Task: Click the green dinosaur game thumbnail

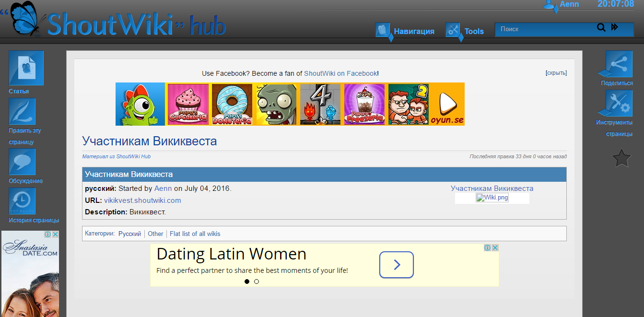Action: (141, 104)
